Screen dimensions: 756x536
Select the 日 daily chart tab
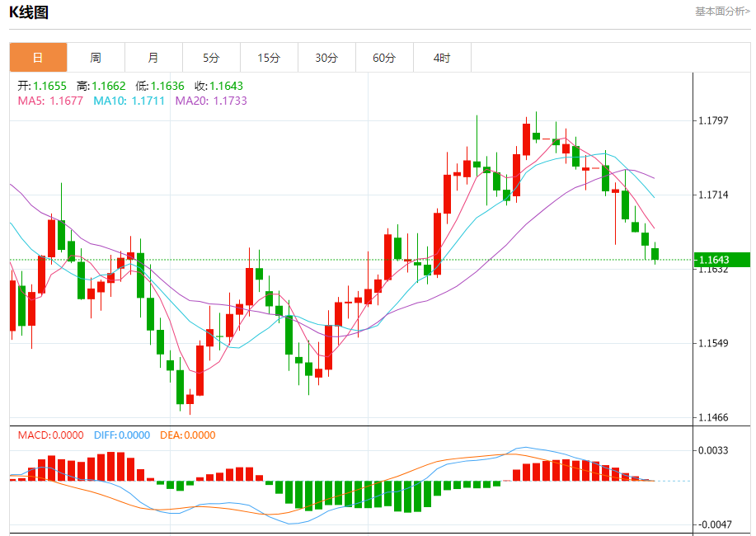click(x=38, y=58)
